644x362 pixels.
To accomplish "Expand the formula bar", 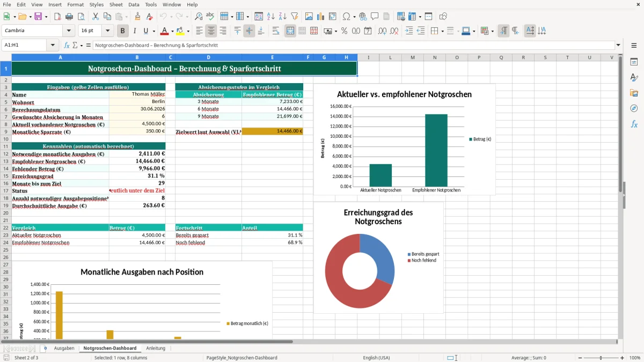I will click(618, 46).
